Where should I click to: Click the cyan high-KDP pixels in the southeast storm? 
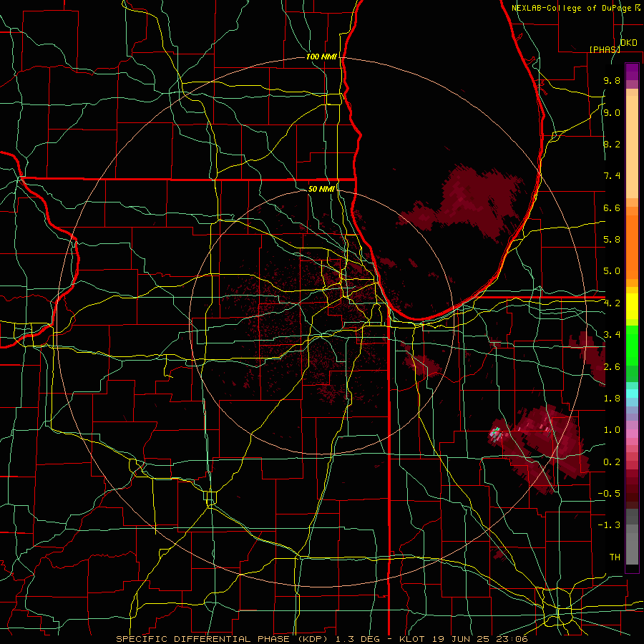click(496, 432)
